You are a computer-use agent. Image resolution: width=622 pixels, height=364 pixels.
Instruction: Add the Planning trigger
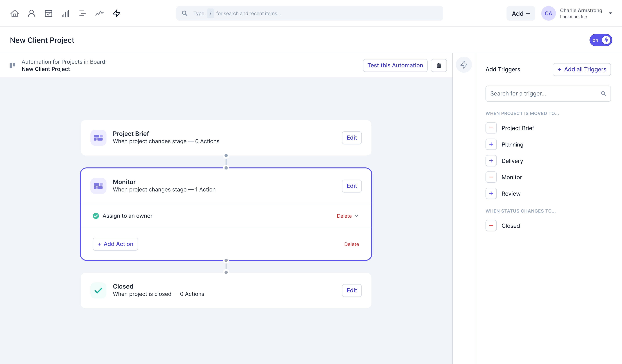pyautogui.click(x=491, y=144)
